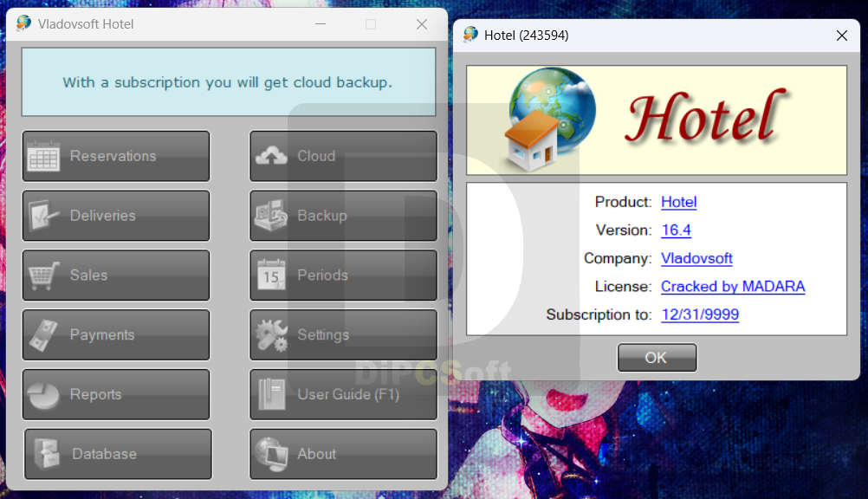Click the Backup computer icon
Screen dimensions: 868x499
coord(271,216)
